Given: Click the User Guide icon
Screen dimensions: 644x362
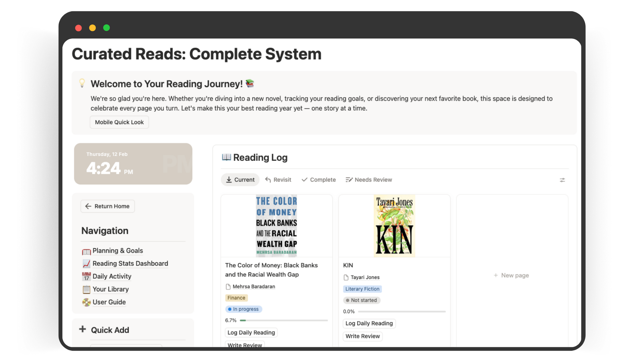Looking at the screenshot, I should [86, 302].
